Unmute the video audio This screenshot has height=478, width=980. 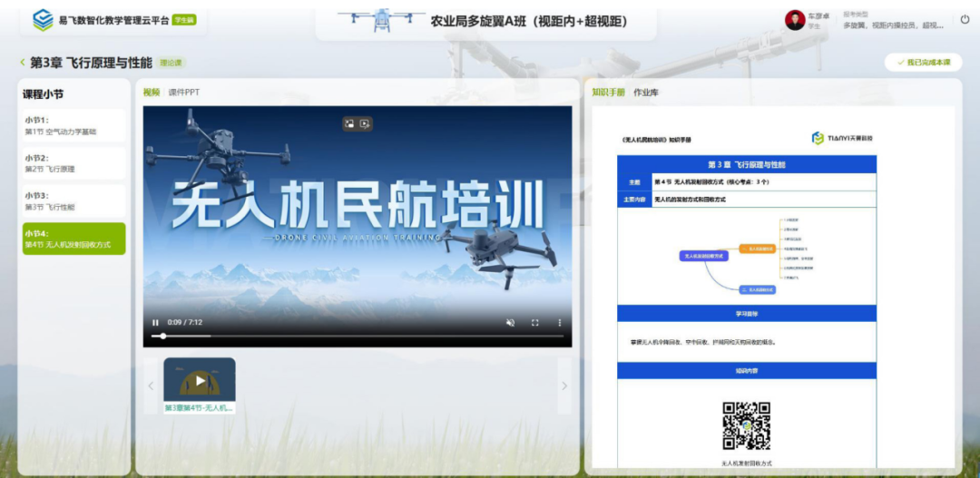point(510,322)
